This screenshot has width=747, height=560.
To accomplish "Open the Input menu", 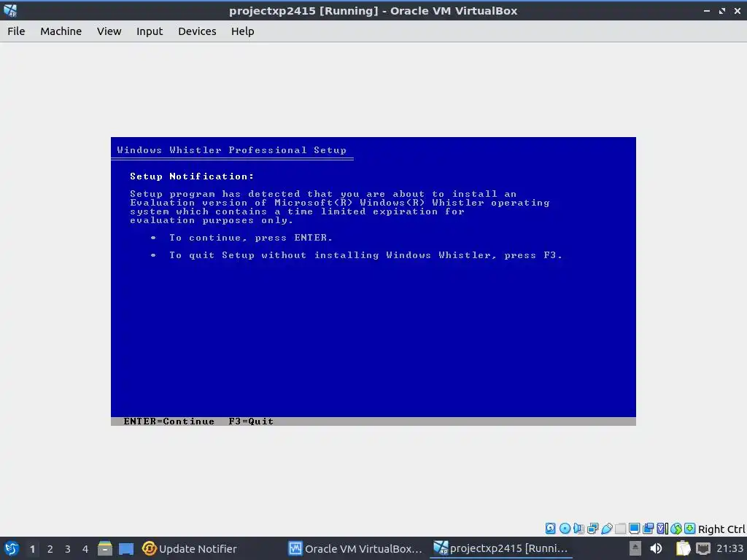I will [x=150, y=31].
